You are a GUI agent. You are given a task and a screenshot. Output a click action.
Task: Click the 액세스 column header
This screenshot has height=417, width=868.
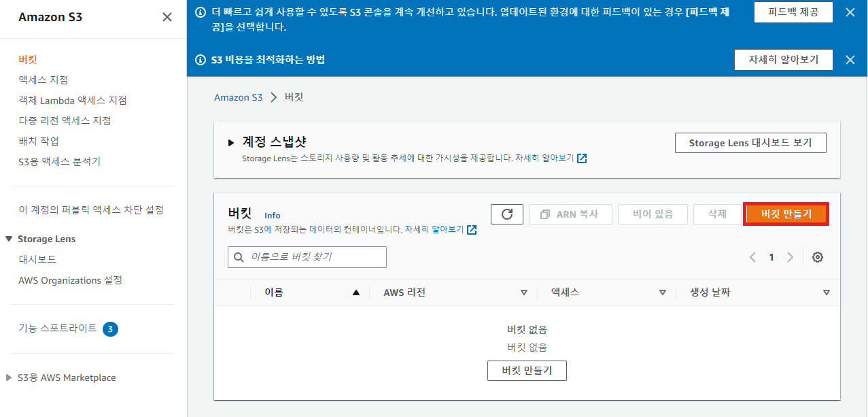pos(565,293)
